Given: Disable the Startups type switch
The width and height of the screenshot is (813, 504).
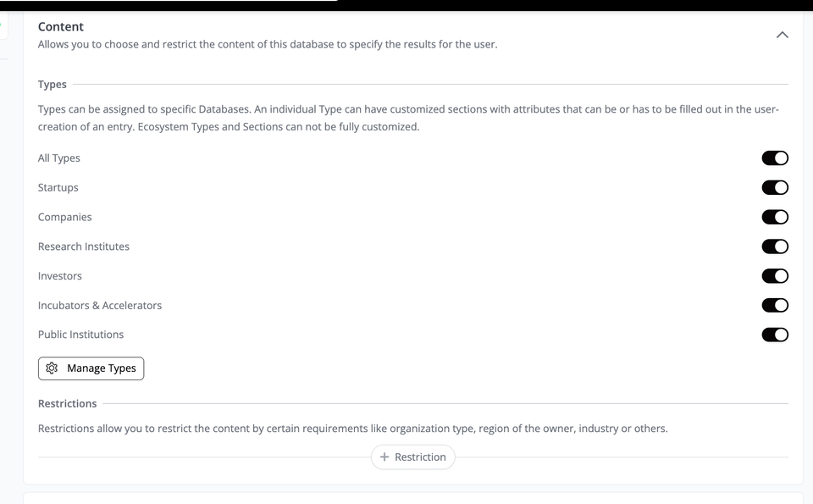Looking at the screenshot, I should click(775, 187).
